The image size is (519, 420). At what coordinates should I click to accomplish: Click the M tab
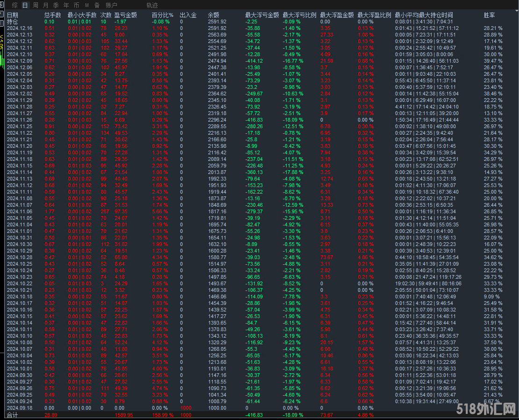tap(86, 5)
